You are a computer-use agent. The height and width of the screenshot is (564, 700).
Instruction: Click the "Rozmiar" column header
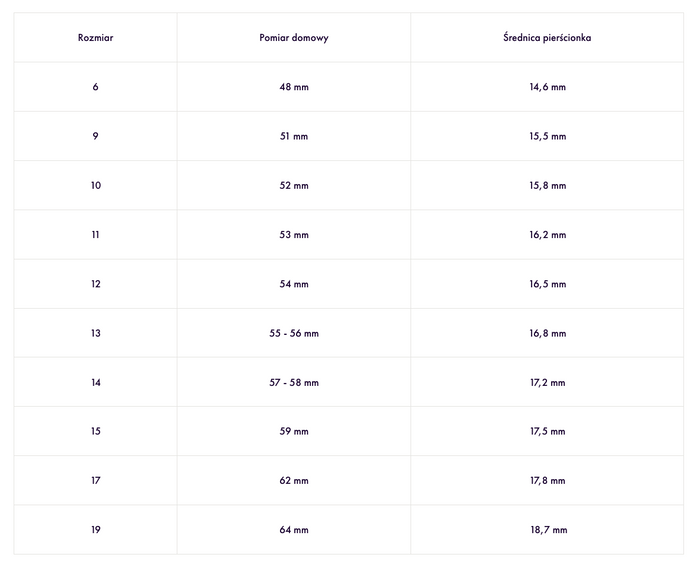point(95,38)
